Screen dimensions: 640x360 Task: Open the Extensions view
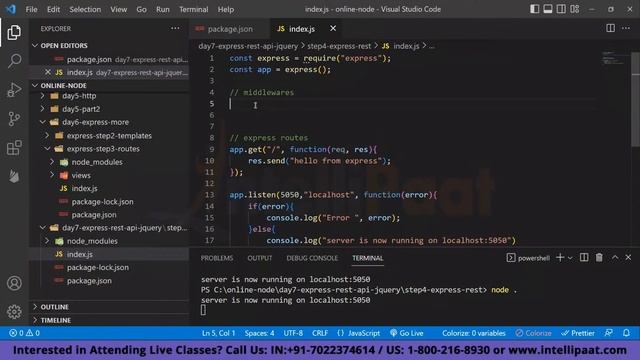click(x=14, y=148)
